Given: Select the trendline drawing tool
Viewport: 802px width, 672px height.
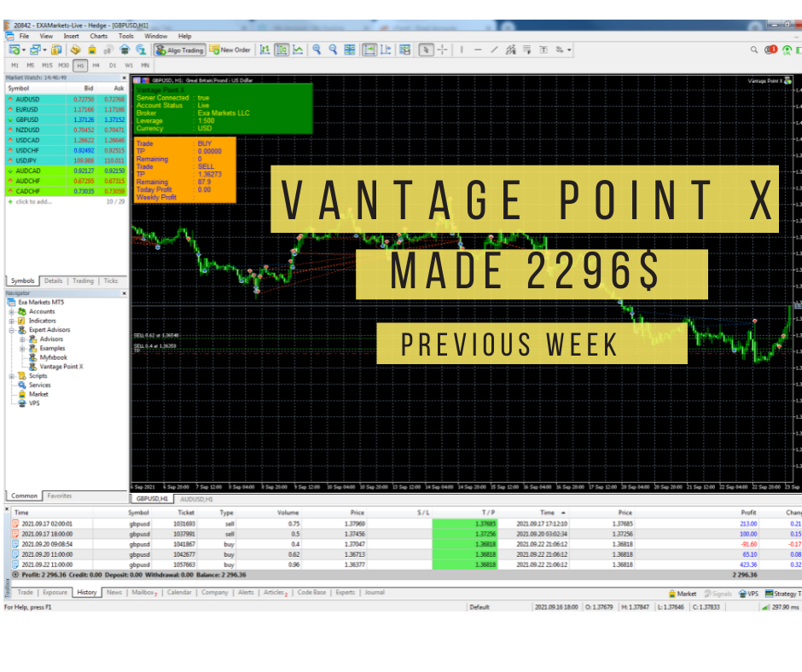Looking at the screenshot, I should 493,50.
